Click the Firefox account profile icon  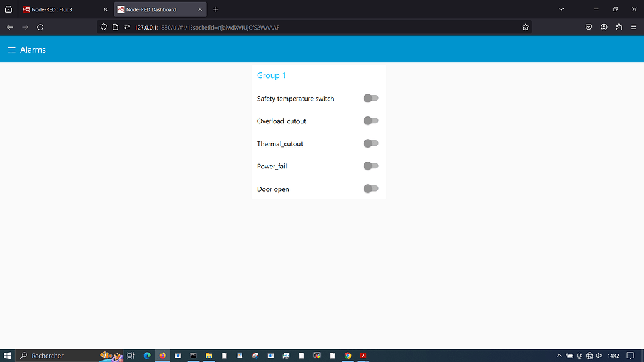click(x=604, y=27)
